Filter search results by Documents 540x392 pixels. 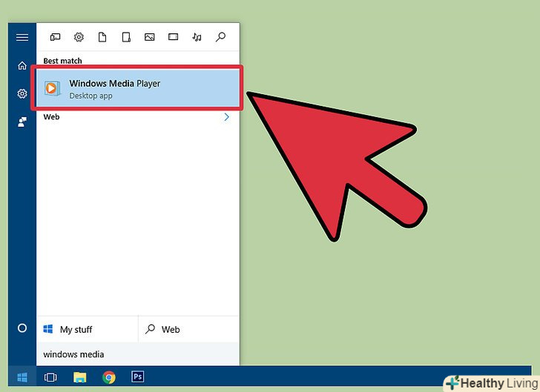coord(102,37)
